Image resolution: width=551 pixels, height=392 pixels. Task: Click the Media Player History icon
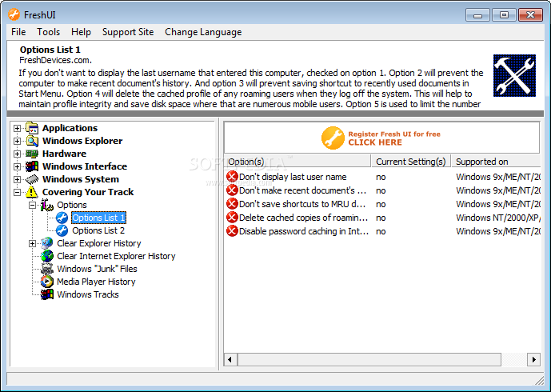click(47, 282)
